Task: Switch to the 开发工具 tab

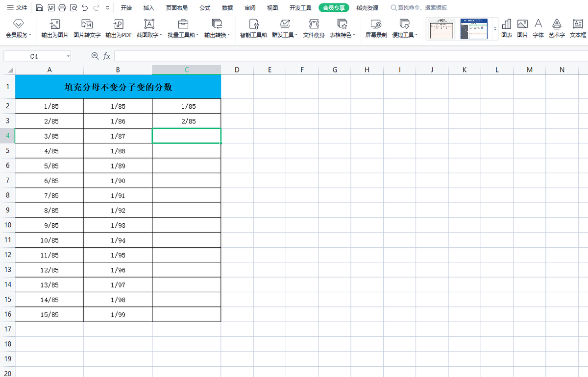Action: [x=300, y=8]
